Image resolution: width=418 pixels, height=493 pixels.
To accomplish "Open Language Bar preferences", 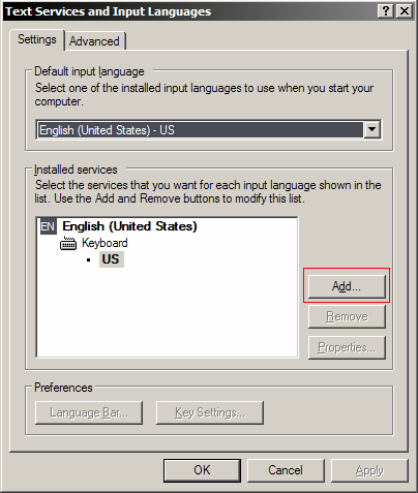I will [89, 413].
